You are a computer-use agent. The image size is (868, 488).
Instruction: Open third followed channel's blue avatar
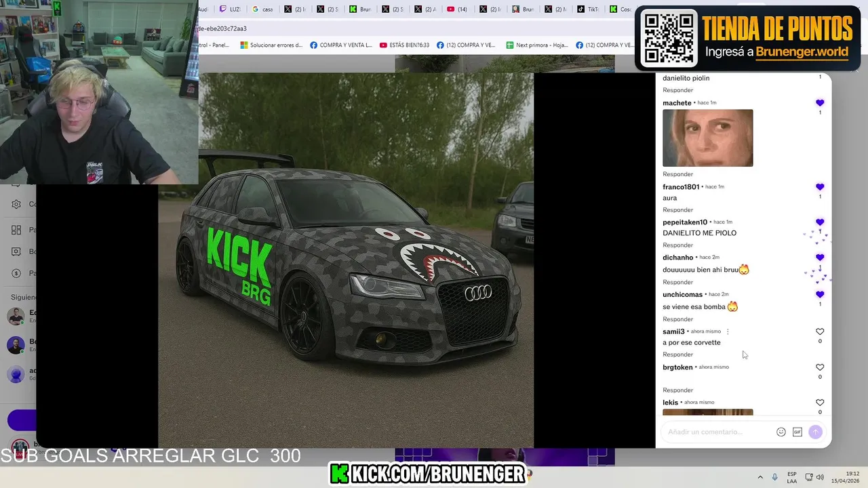click(x=16, y=374)
